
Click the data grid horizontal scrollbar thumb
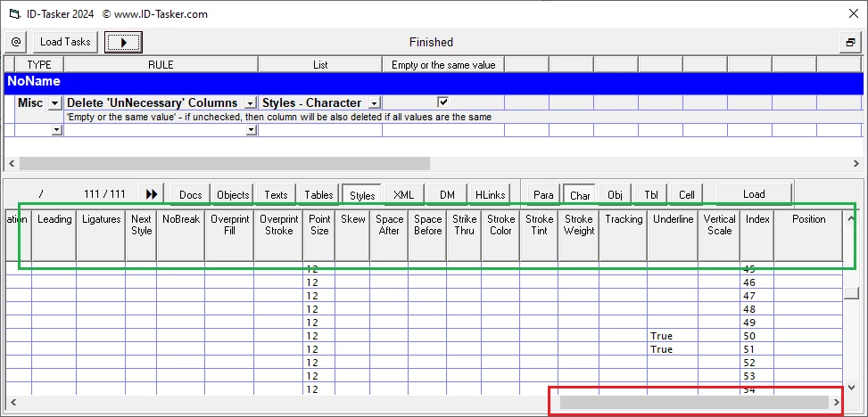click(694, 402)
